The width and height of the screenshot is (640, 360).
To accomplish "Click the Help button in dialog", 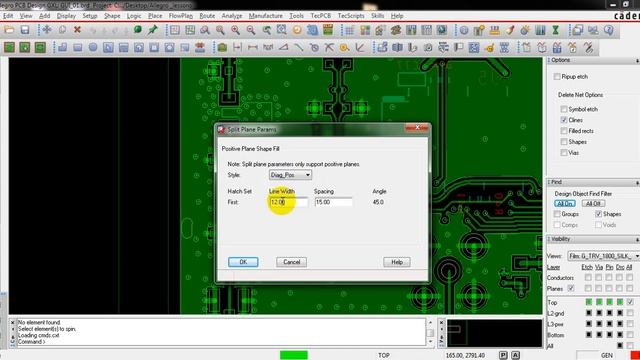I will pos(397,262).
